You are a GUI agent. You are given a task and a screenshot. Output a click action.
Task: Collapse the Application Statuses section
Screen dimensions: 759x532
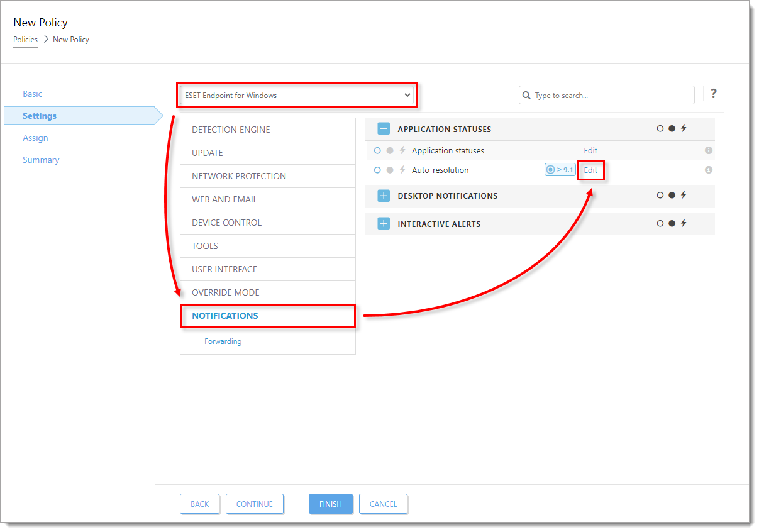(x=384, y=129)
